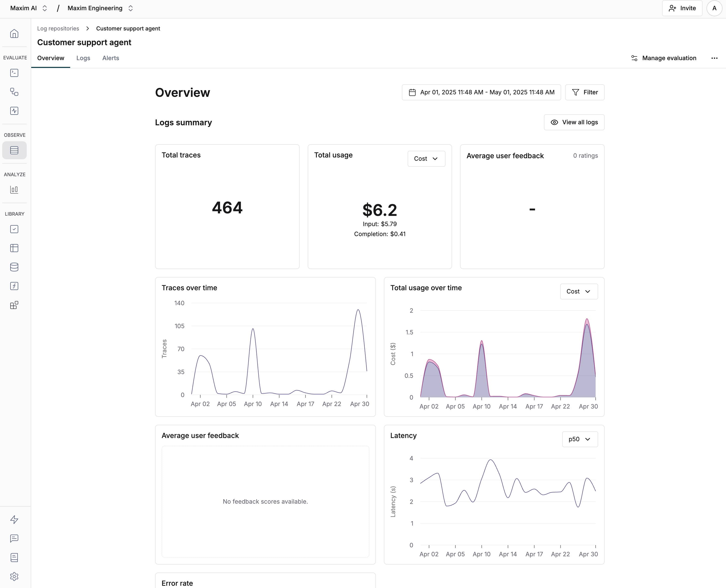This screenshot has width=726, height=588.
Task: Click the Manage evaluation button
Action: coord(663,58)
